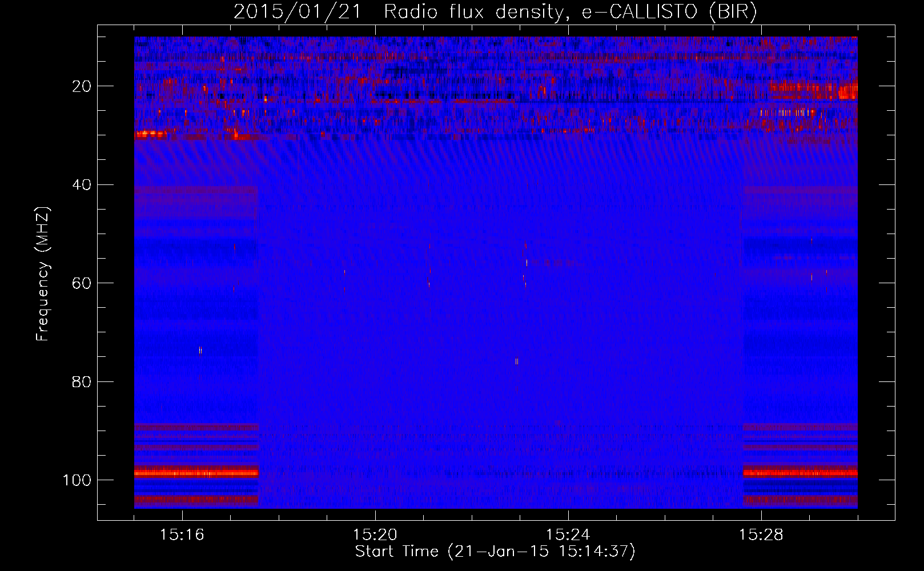Choose the 15:28 time tick label

pos(761,535)
